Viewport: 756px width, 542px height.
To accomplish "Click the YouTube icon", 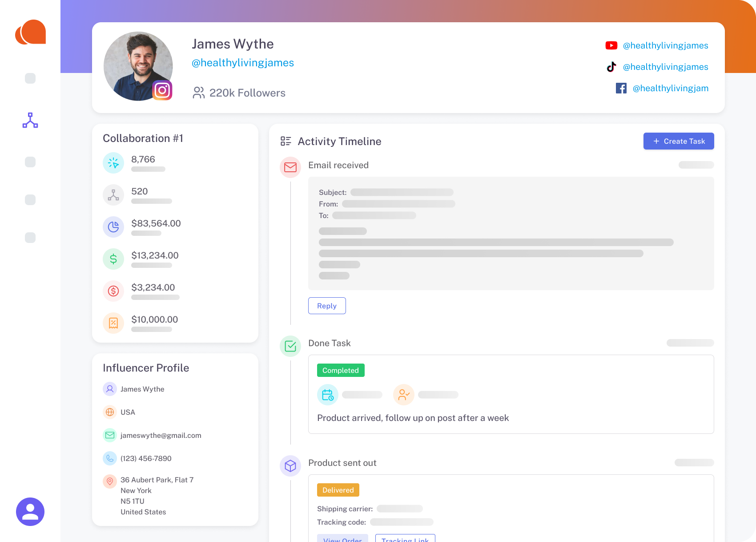I will tap(611, 45).
